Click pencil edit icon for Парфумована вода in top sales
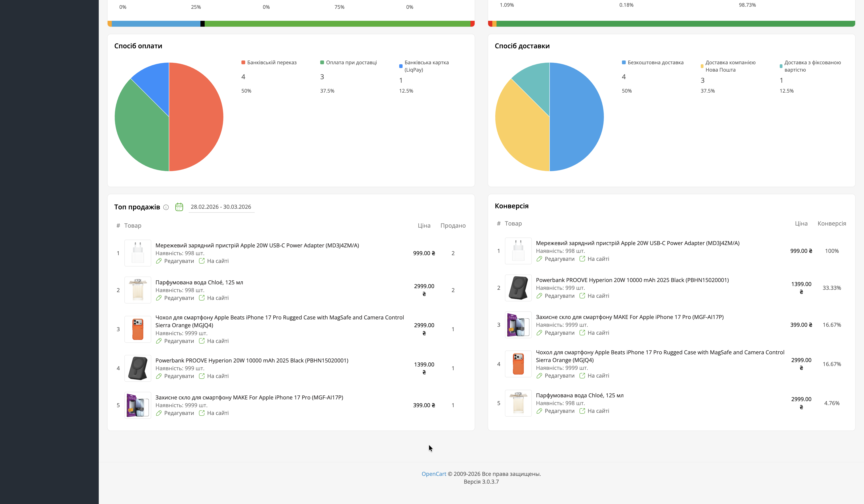 click(x=159, y=298)
